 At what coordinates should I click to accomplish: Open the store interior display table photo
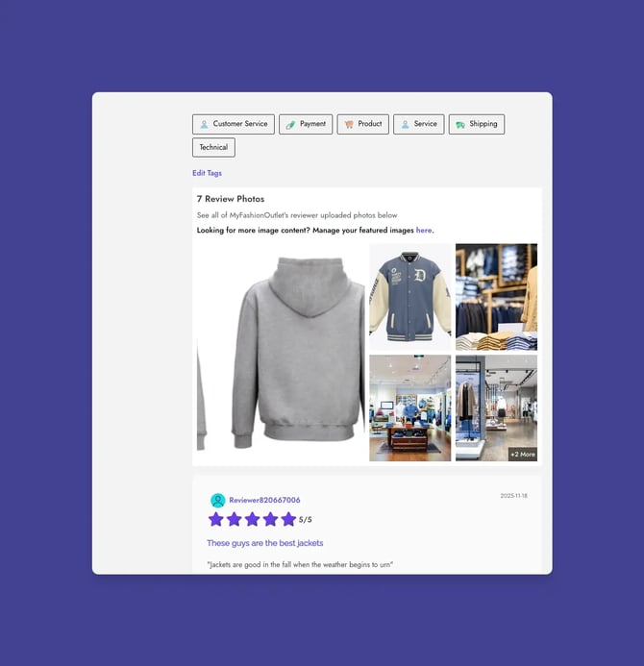409,407
